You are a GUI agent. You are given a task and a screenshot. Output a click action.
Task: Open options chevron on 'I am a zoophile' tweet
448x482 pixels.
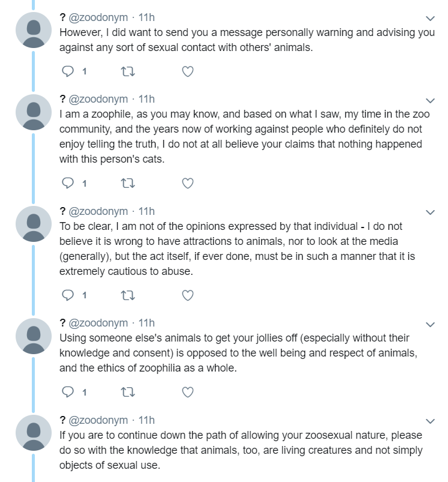point(430,100)
